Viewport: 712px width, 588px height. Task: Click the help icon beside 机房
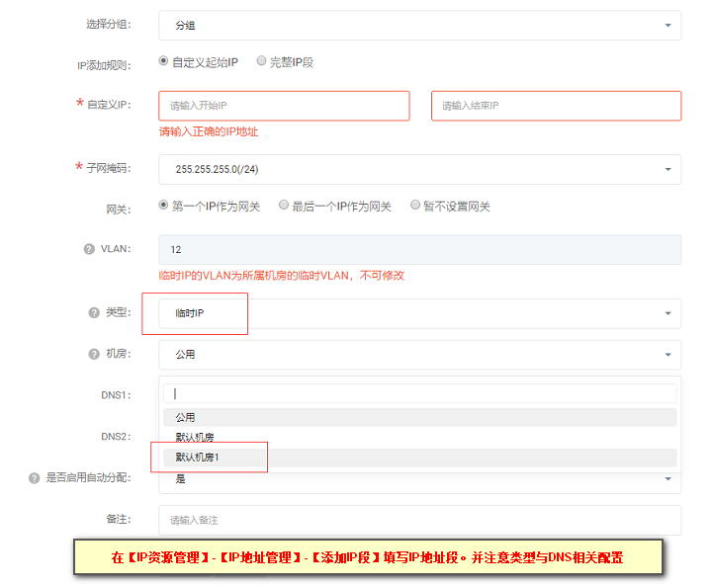(x=94, y=354)
